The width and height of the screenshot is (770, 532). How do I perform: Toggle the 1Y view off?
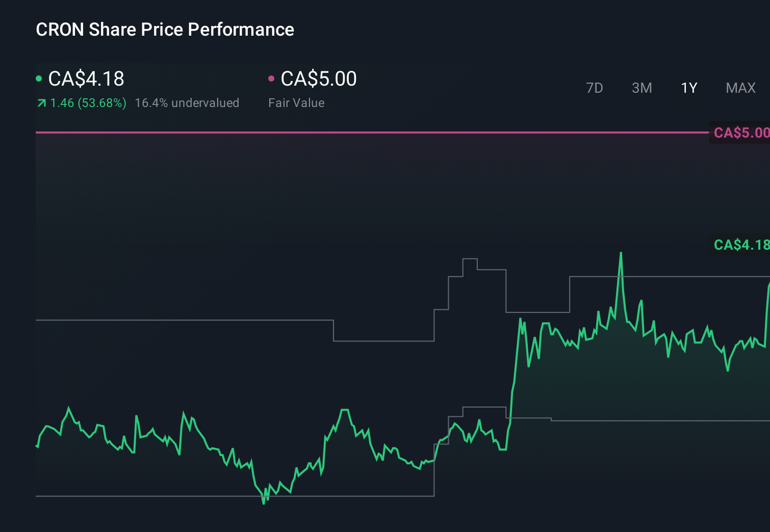(689, 88)
